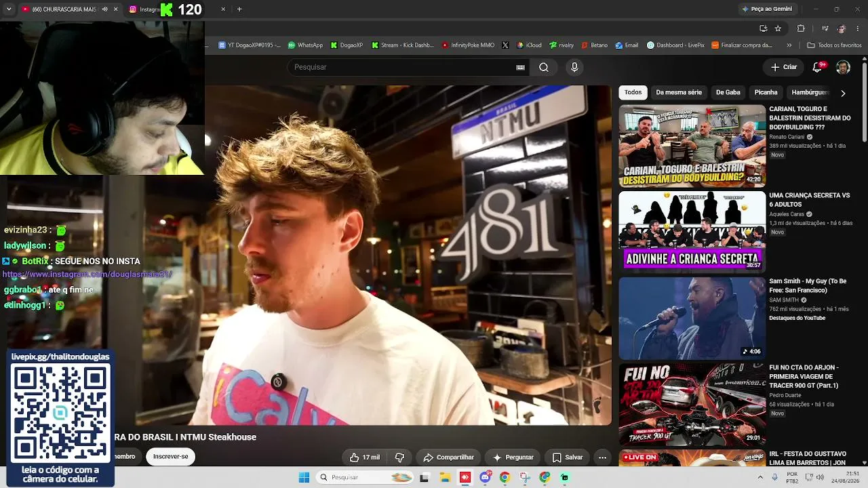The height and width of the screenshot is (488, 868).
Task: Select the Da mesma série chip
Action: click(x=679, y=92)
